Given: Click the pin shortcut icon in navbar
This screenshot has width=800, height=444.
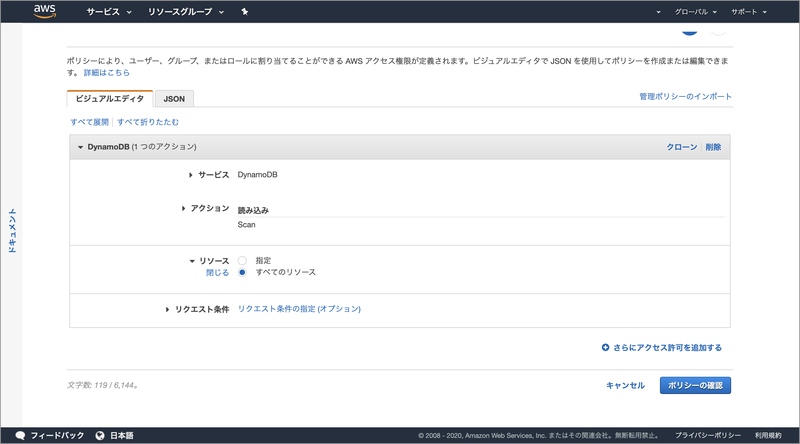Looking at the screenshot, I should coord(245,12).
